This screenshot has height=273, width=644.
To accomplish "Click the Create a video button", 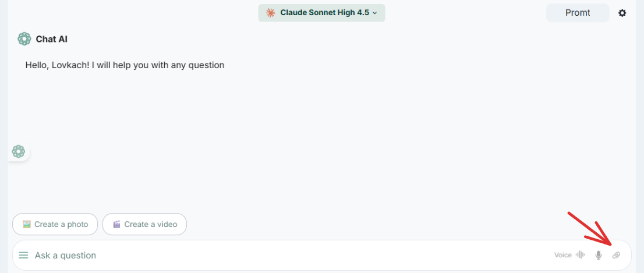I will [144, 224].
